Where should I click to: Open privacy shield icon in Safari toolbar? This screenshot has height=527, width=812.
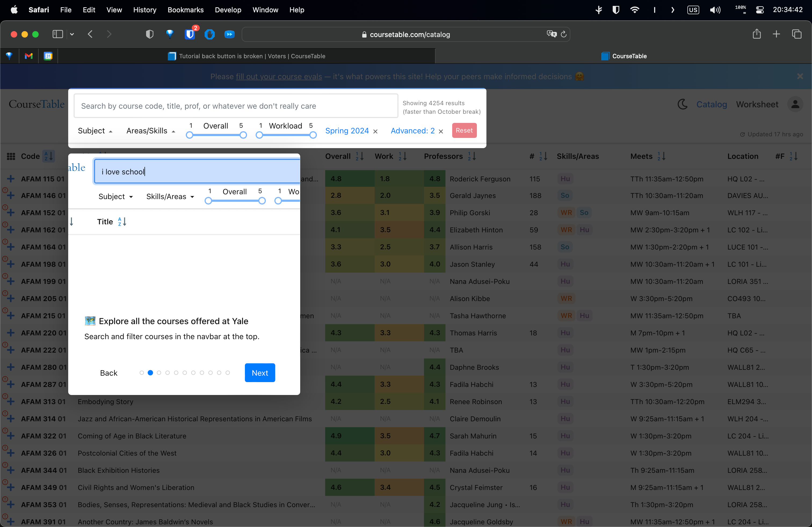click(150, 34)
